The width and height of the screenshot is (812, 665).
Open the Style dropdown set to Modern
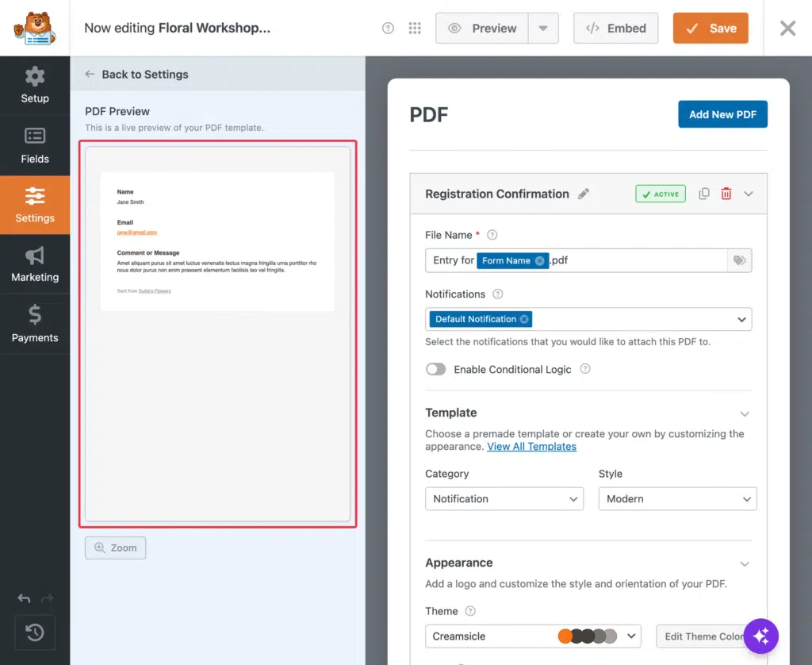pyautogui.click(x=677, y=498)
